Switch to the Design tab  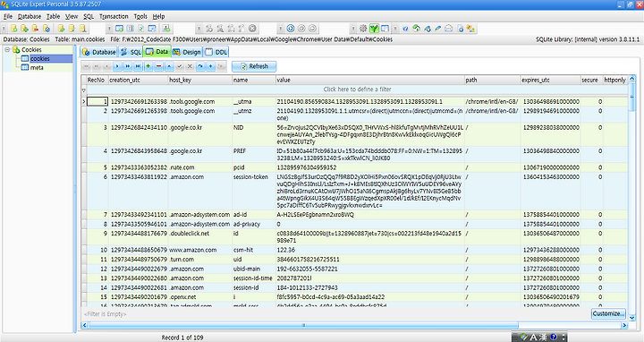click(x=187, y=52)
